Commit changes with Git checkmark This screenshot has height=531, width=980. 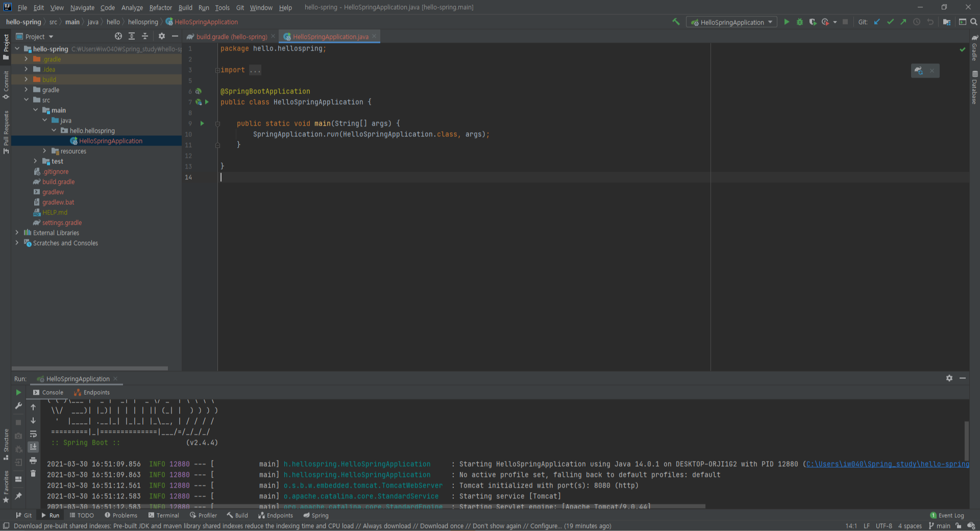pyautogui.click(x=890, y=22)
